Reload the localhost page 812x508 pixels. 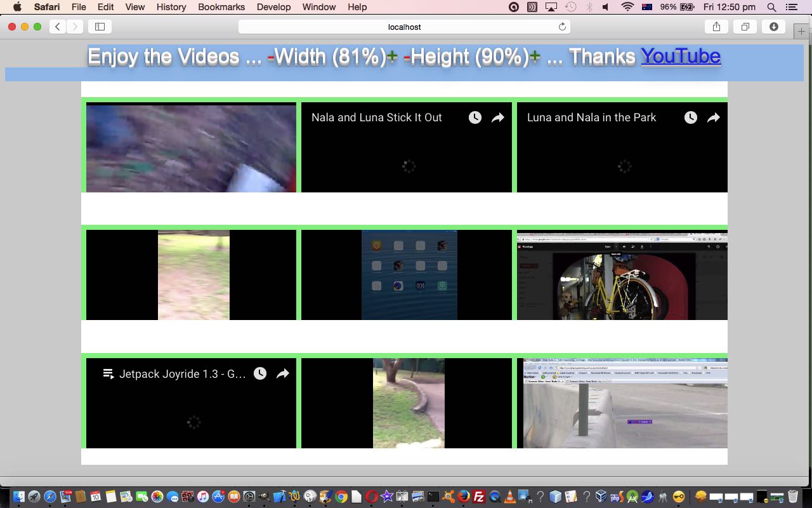click(x=561, y=27)
